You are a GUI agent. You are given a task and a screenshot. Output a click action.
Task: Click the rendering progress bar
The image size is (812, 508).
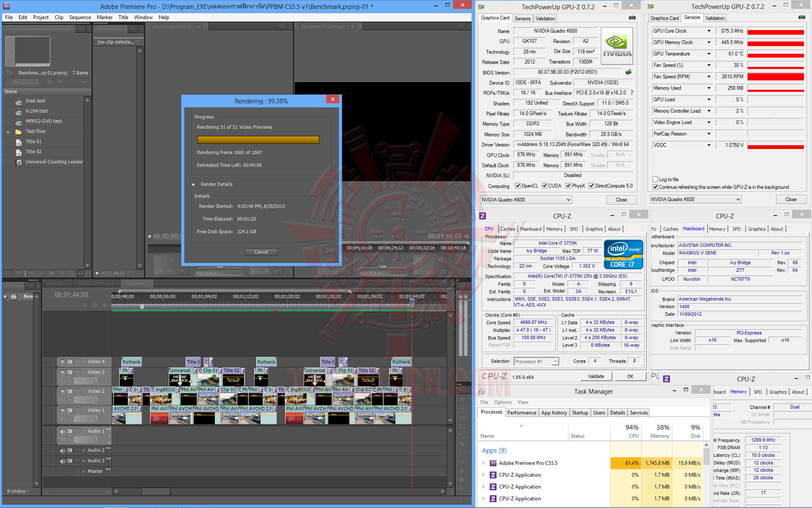click(258, 140)
